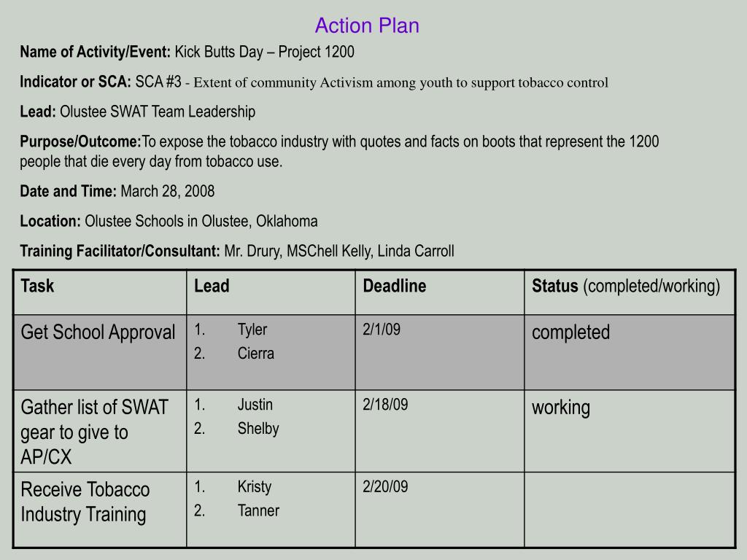Select the Indicator or SCA label

click(x=76, y=82)
